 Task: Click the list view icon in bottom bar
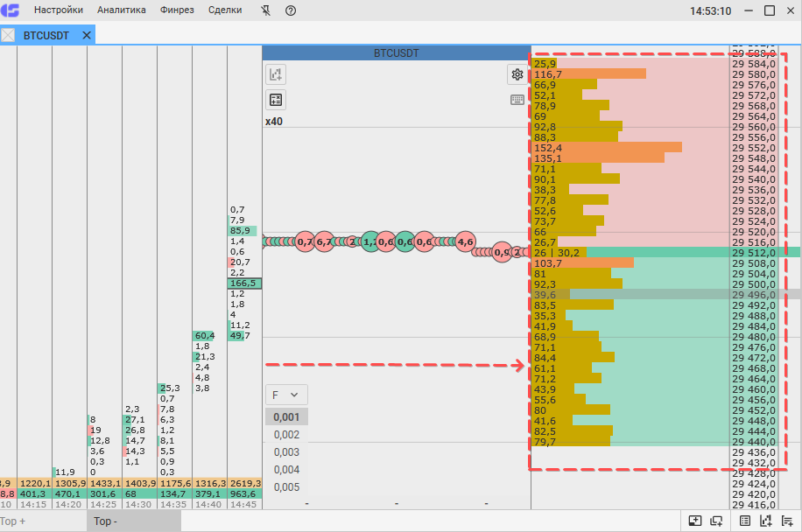(745, 521)
